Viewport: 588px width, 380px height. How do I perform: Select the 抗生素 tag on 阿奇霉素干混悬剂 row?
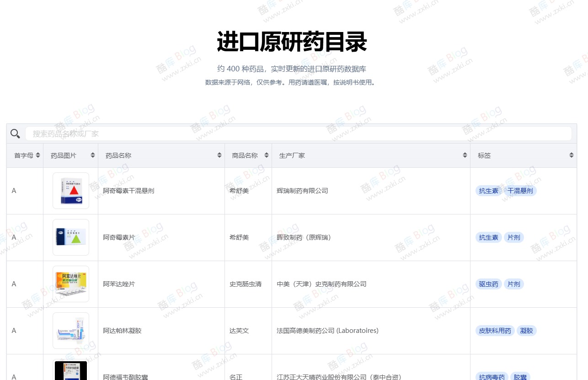(x=488, y=191)
